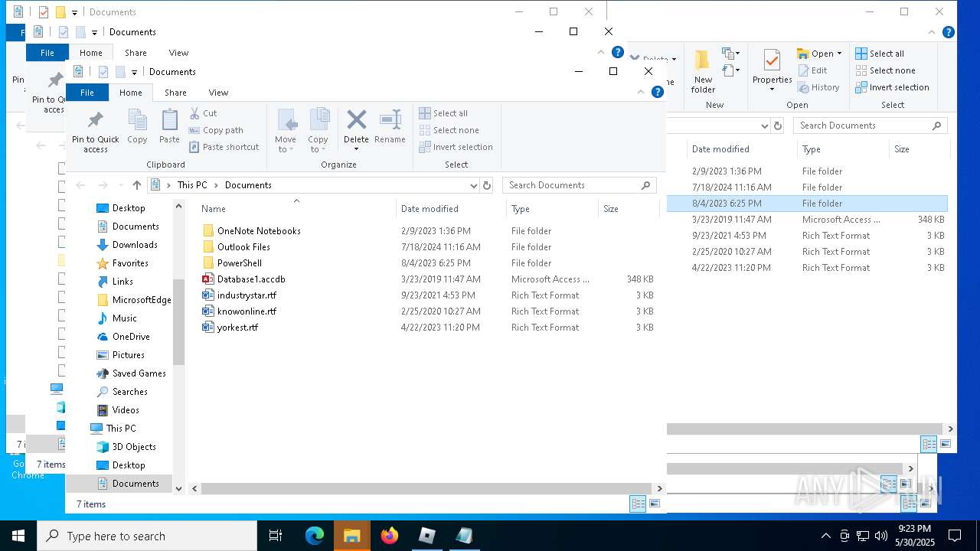
Task: Click the Up arrow beside the address bar
Action: pyautogui.click(x=137, y=185)
